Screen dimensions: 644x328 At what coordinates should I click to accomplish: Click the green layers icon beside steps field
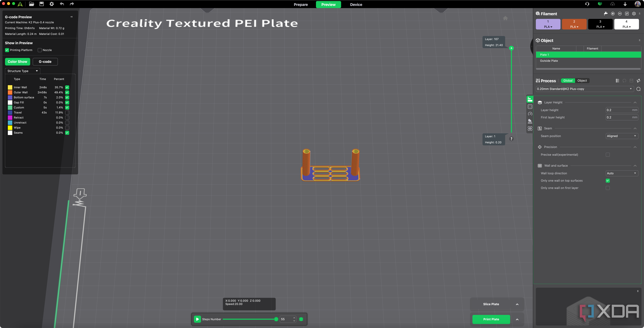(x=301, y=319)
